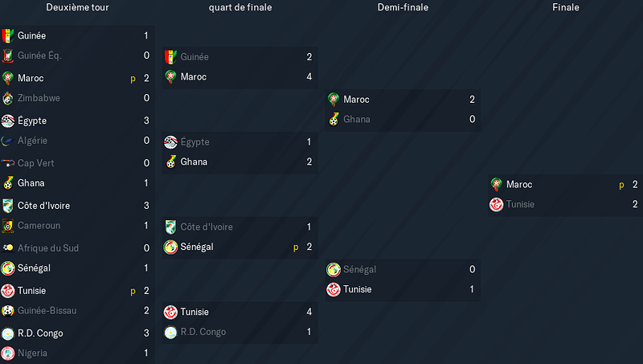
Task: Open Maroc team link in Finale
Action: (519, 185)
